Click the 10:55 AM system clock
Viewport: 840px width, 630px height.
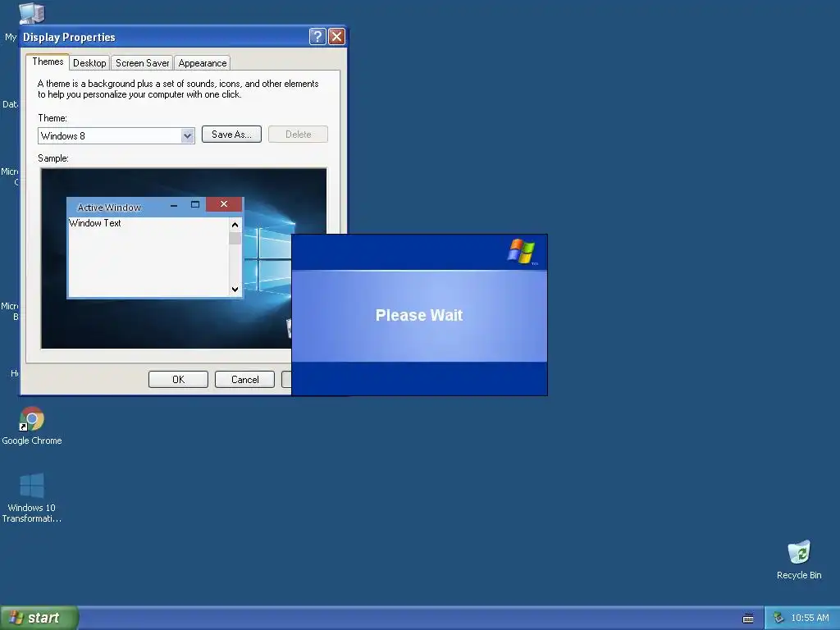coord(810,618)
